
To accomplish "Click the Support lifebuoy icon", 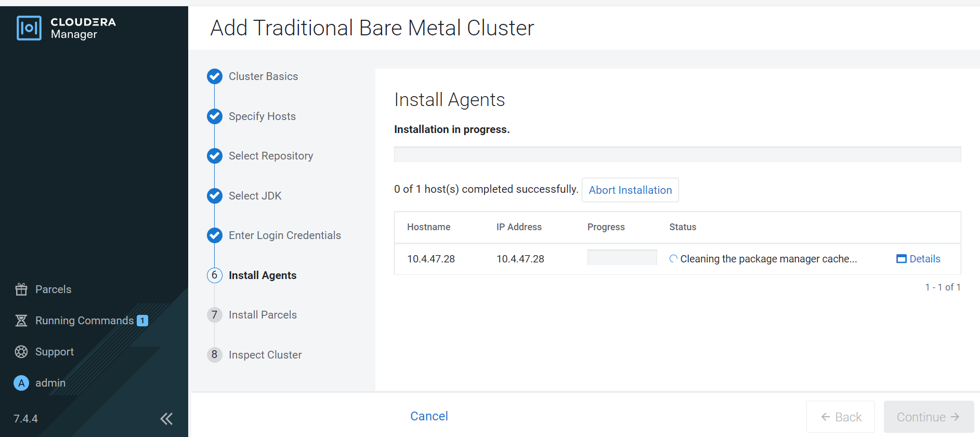I will click(x=21, y=352).
